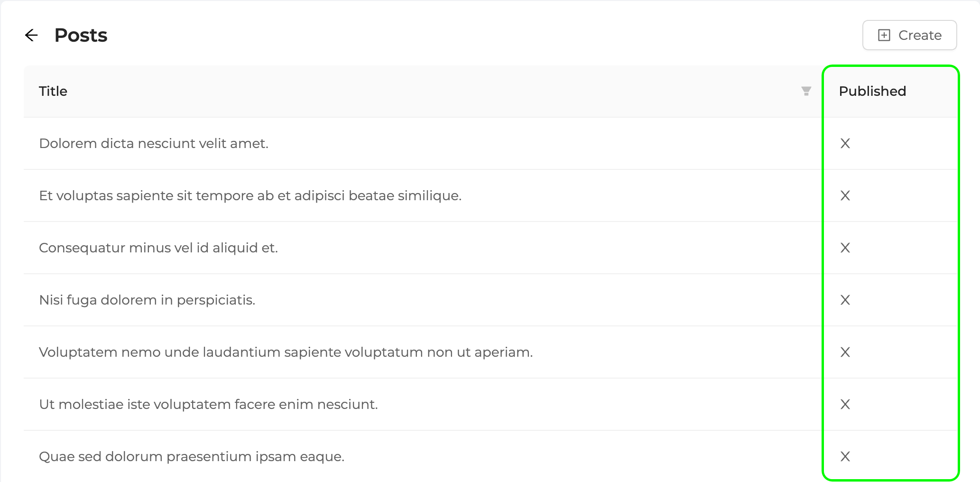
Task: Select the post 'Dolorem dicta nesciunt velit amet.'
Action: pos(154,143)
